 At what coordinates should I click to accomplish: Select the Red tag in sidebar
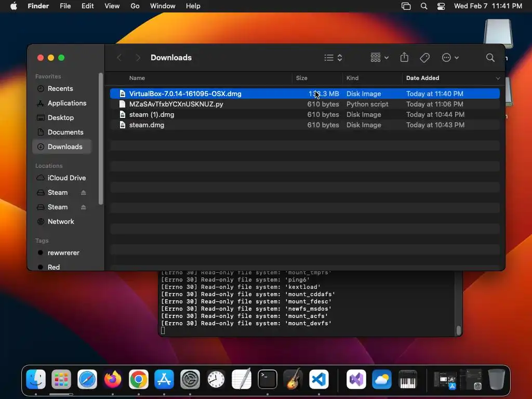point(62,268)
